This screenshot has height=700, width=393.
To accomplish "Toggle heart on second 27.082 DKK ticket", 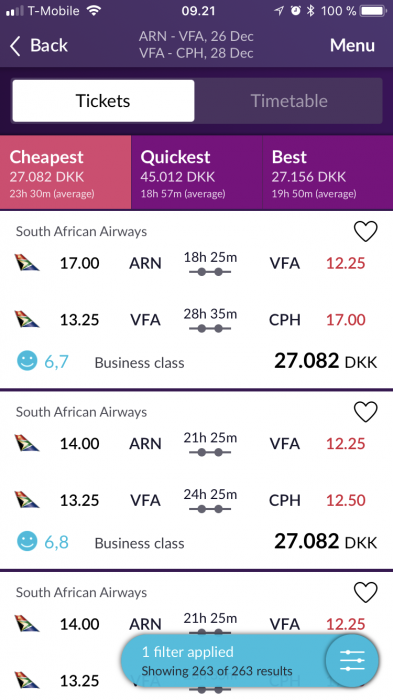I will 365,412.
